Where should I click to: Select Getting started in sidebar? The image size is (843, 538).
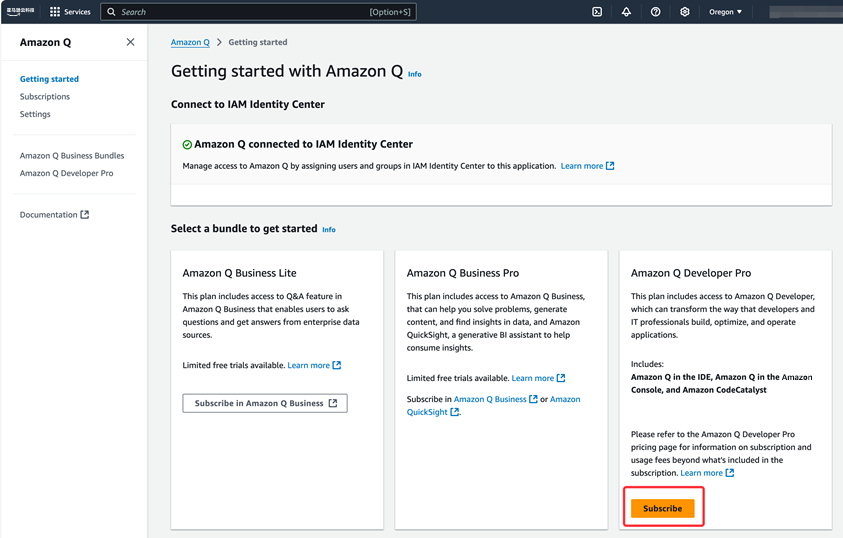(x=49, y=79)
